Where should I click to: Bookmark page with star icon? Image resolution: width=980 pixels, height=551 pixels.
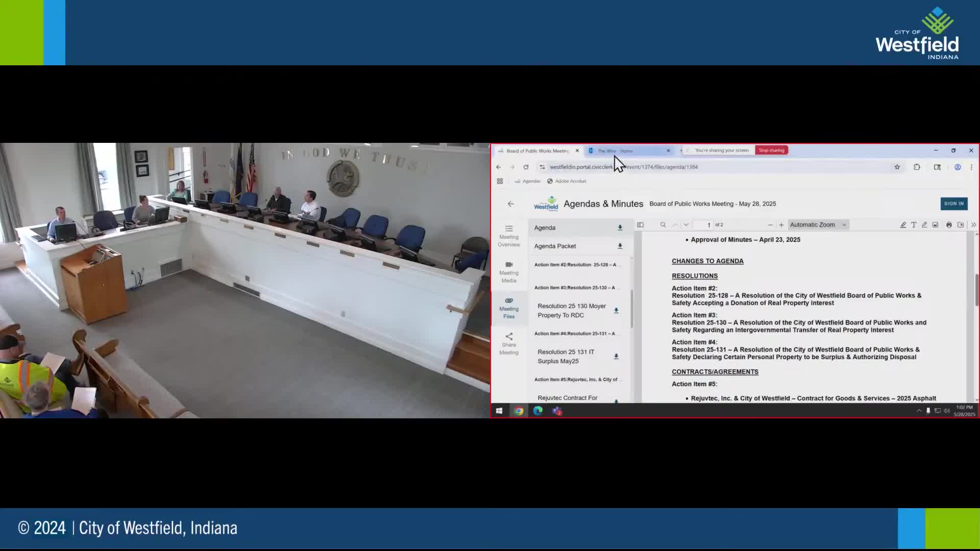pos(897,167)
